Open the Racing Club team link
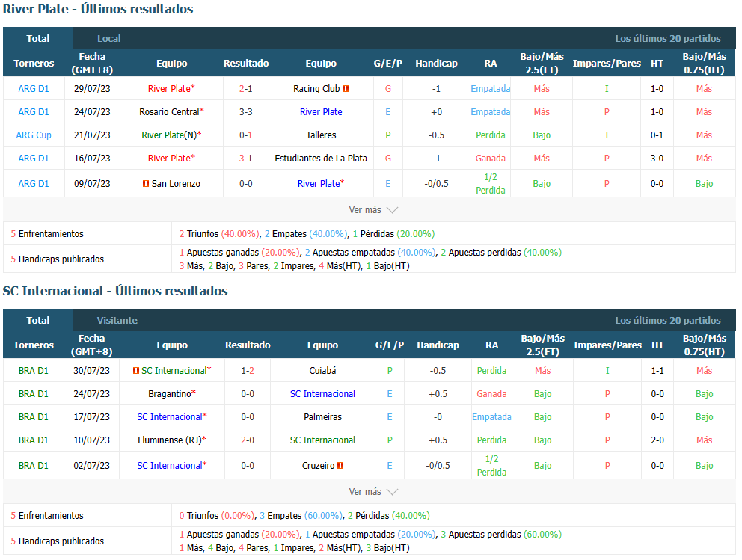Viewport: 742px width, 560px height. [316, 89]
